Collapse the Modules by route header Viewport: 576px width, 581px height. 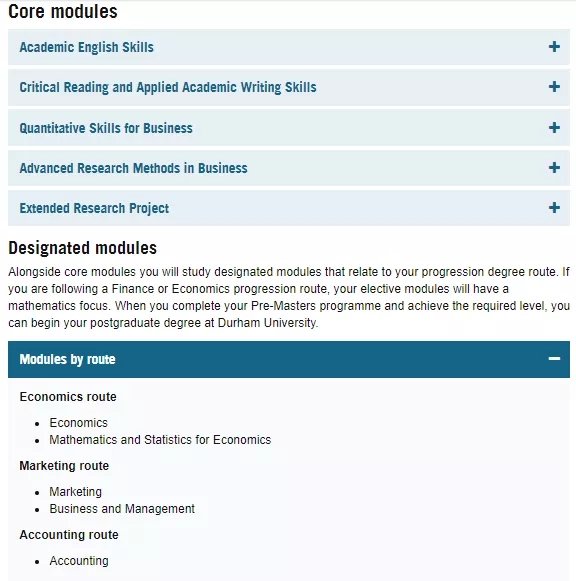[x=289, y=359]
